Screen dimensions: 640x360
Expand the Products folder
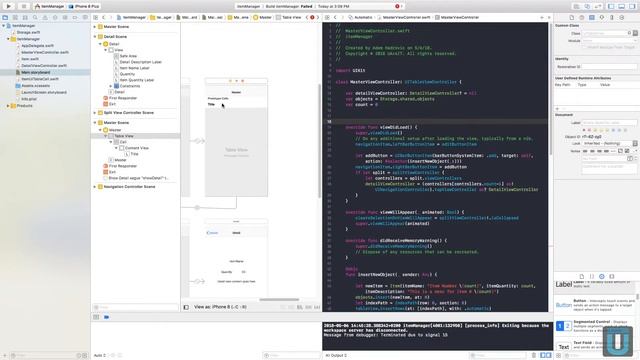[x=8, y=106]
